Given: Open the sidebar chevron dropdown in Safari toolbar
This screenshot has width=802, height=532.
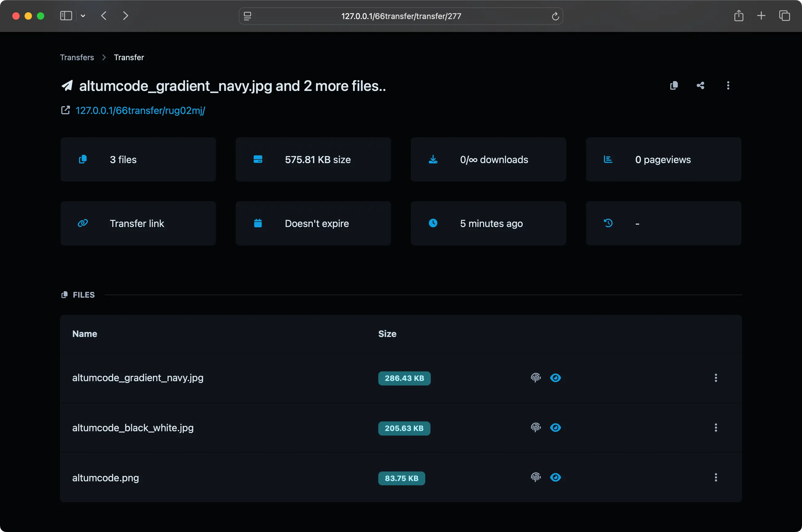Looking at the screenshot, I should [84, 16].
